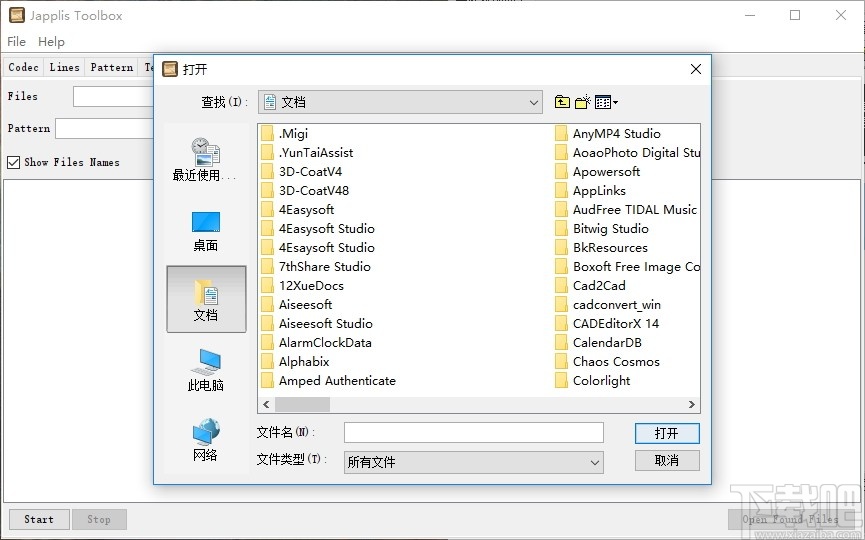
Task: Select the AppLinks folder
Action: 591,191
